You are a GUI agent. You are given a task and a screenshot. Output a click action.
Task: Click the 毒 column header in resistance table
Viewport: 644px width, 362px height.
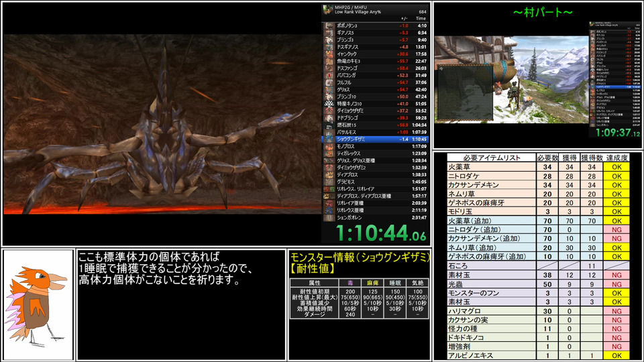[350, 283]
